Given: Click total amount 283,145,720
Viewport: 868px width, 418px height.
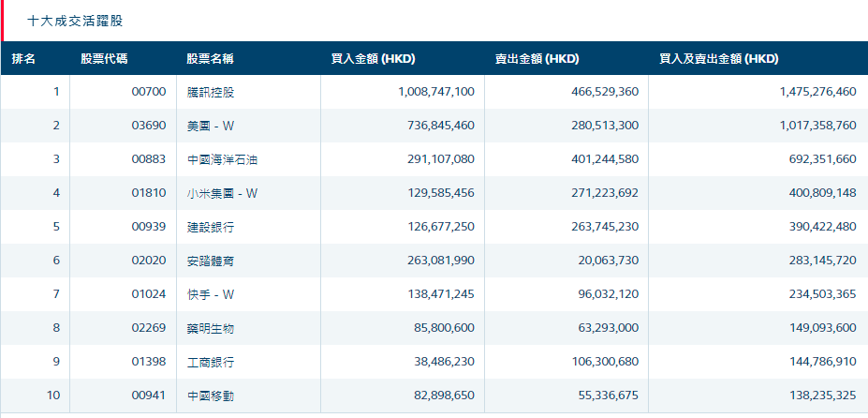Looking at the screenshot, I should [x=823, y=261].
